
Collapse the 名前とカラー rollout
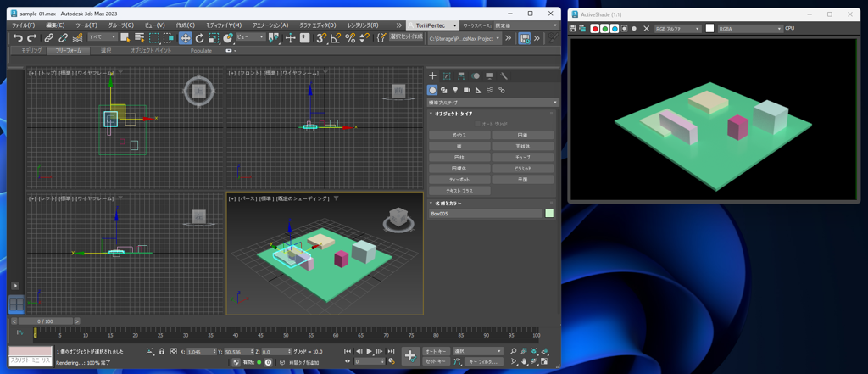(448, 204)
